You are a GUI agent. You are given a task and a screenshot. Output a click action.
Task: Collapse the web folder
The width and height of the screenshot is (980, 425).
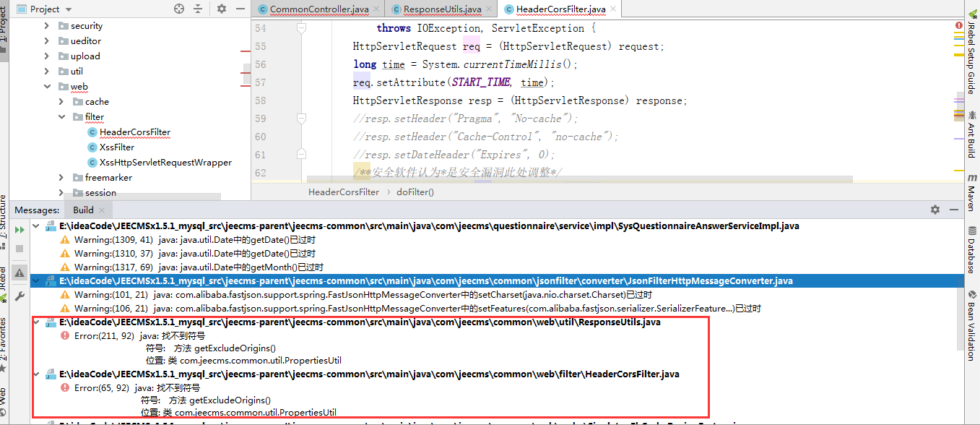[x=47, y=87]
